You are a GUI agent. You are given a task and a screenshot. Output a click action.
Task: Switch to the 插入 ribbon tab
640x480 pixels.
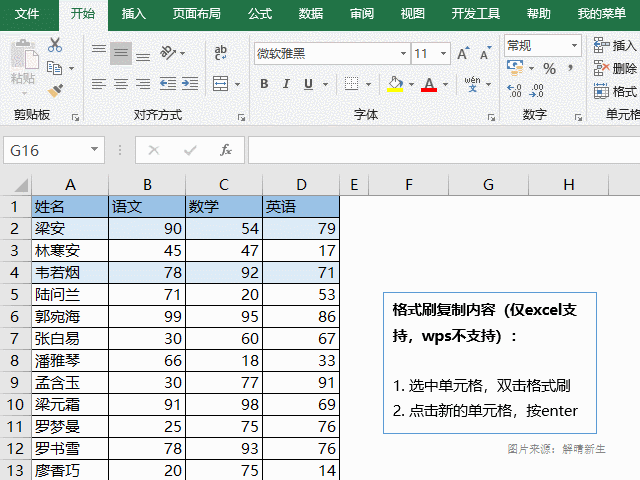(133, 14)
